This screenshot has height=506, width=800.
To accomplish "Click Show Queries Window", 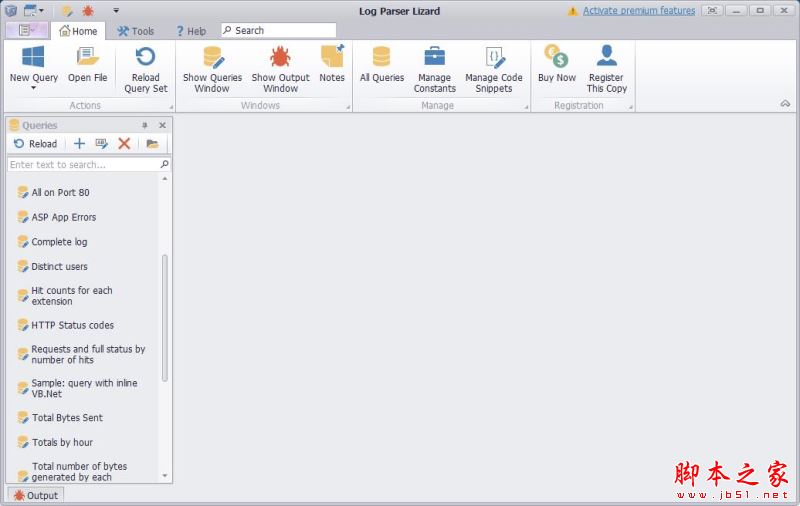I will click(x=212, y=70).
